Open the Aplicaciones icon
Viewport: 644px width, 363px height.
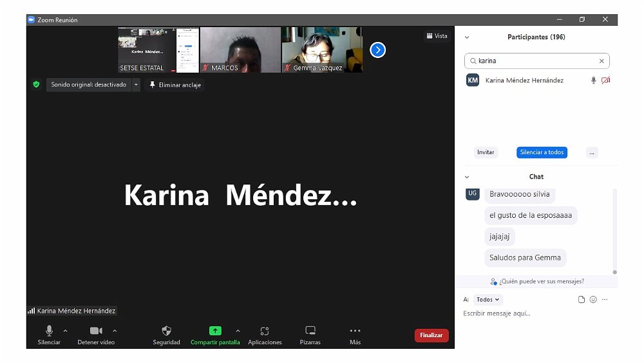tap(265, 331)
